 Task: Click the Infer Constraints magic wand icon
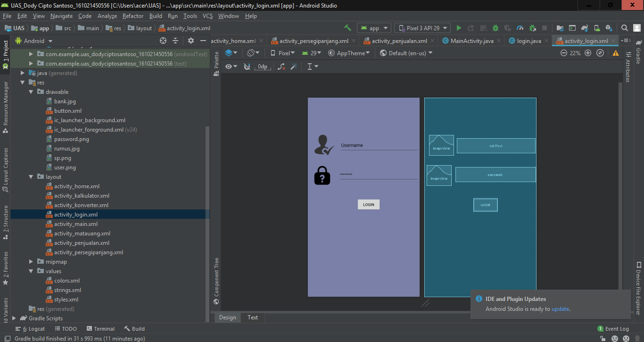tap(294, 66)
